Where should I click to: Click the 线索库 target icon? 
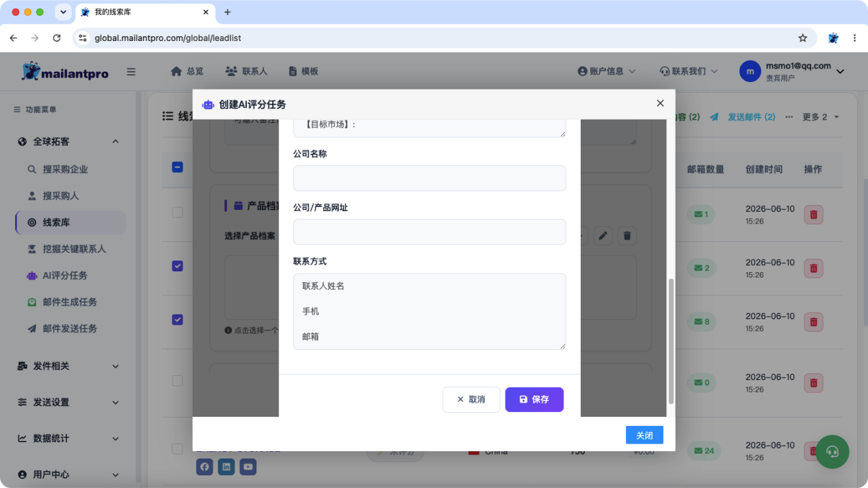(x=31, y=222)
